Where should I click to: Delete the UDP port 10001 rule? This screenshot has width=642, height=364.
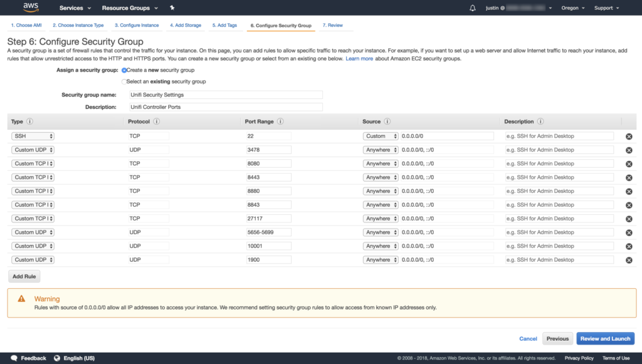(x=629, y=246)
